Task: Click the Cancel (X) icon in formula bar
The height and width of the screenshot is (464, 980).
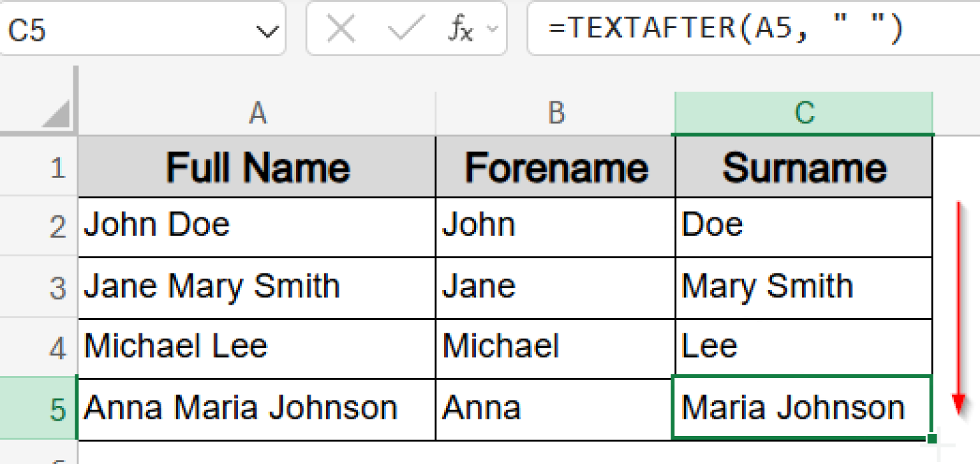Action: [342, 28]
